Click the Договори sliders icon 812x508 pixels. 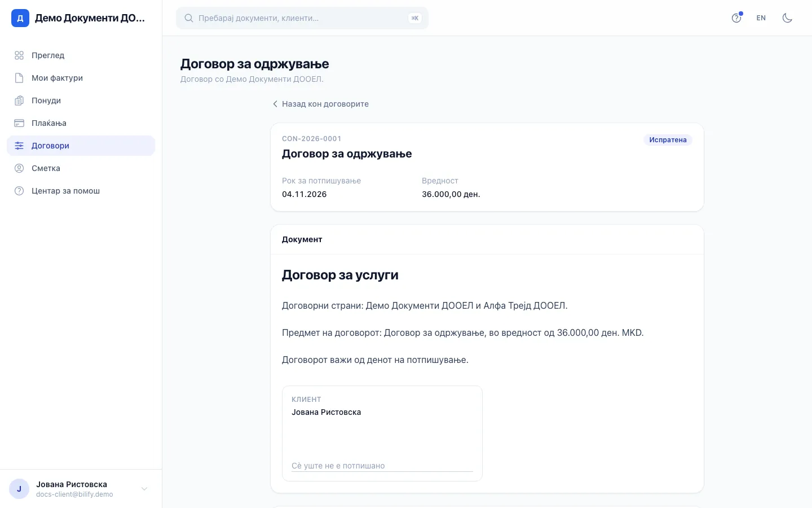19,146
